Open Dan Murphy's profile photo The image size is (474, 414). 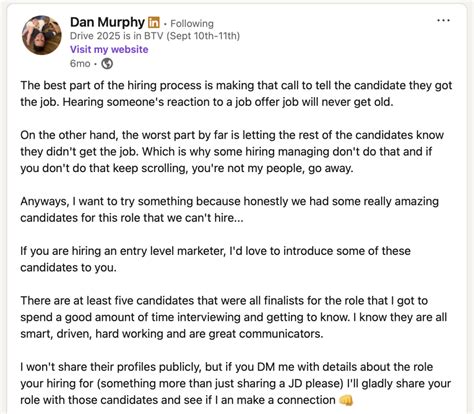coord(42,35)
